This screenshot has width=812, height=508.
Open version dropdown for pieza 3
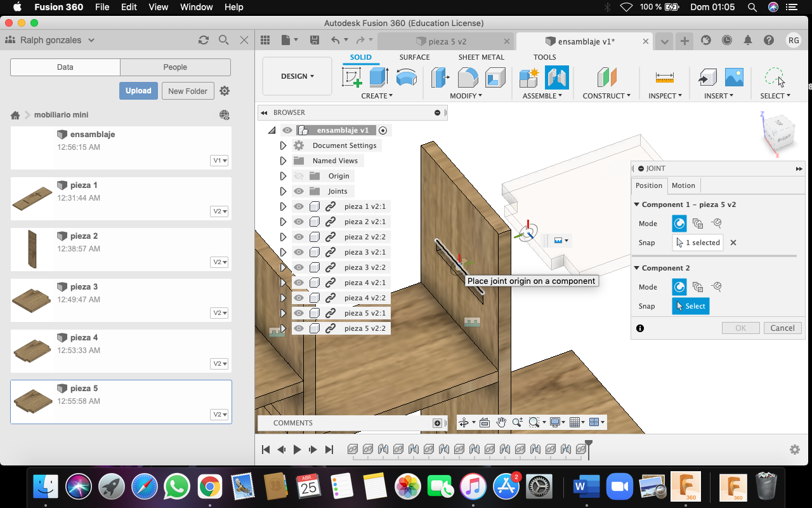click(x=219, y=313)
